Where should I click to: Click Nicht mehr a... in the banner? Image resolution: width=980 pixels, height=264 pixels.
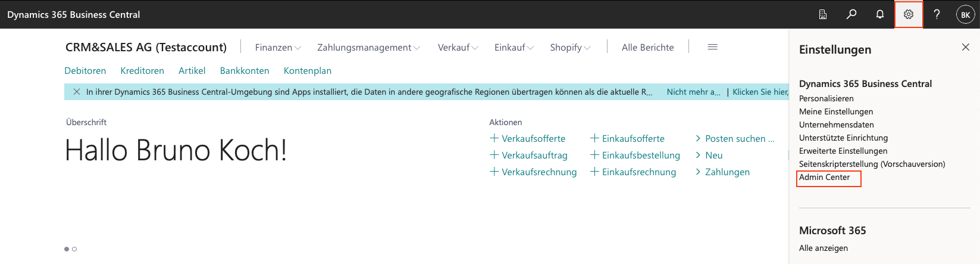click(x=693, y=92)
